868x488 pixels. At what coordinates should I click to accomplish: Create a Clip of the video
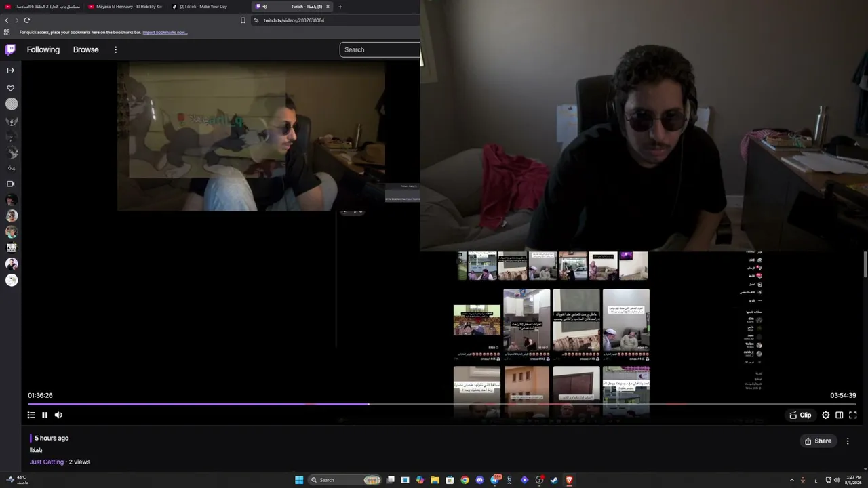pos(800,415)
